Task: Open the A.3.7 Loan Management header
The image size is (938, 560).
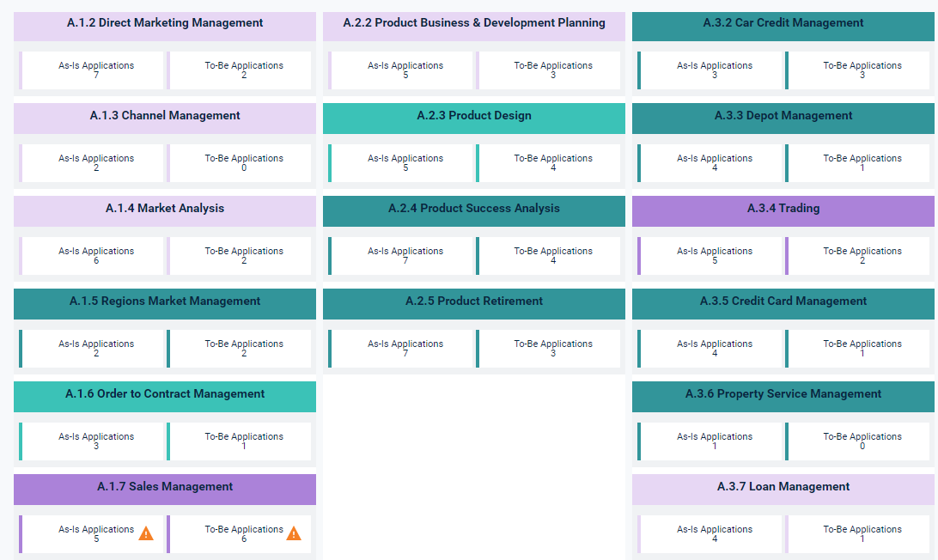Action: coord(783,487)
